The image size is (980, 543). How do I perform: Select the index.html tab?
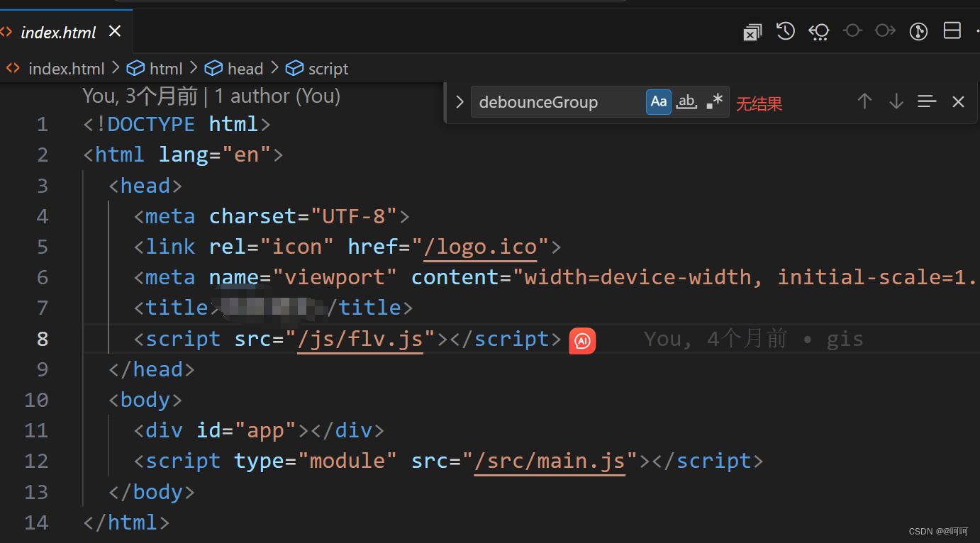coord(66,32)
